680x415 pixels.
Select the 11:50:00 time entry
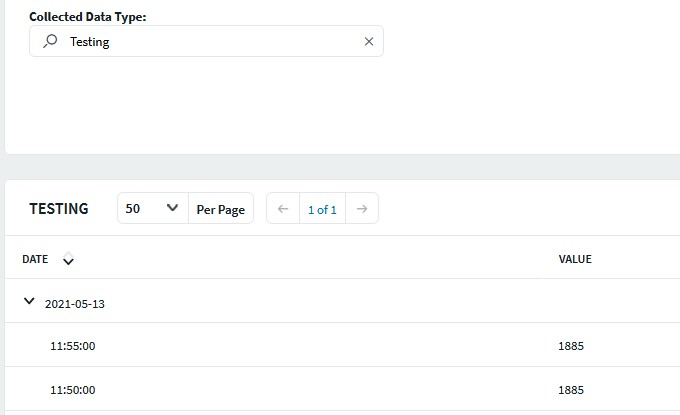coord(72,390)
